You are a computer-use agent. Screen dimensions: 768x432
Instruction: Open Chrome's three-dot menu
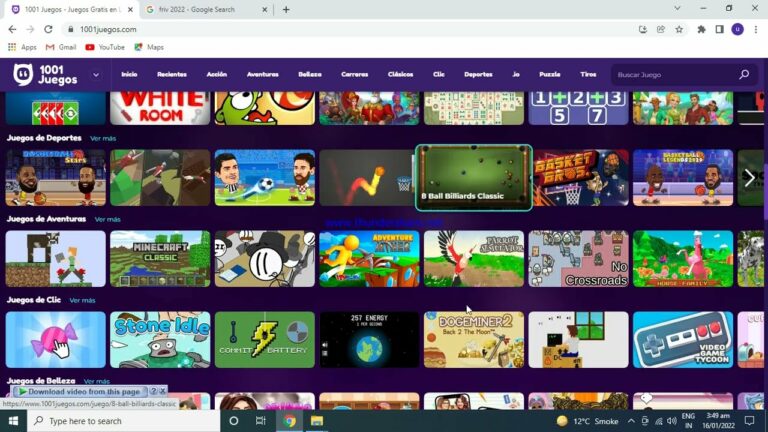click(x=756, y=29)
